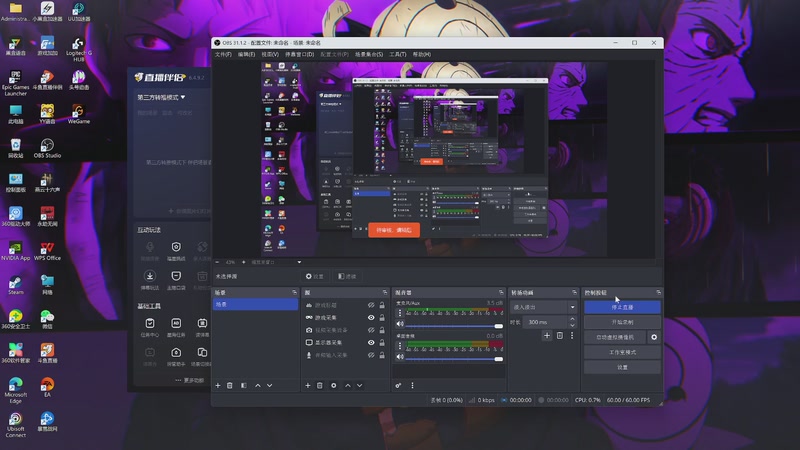This screenshot has width=800, height=450.
Task: Click the 启动虚拟摄像机 button
Action: [615, 337]
